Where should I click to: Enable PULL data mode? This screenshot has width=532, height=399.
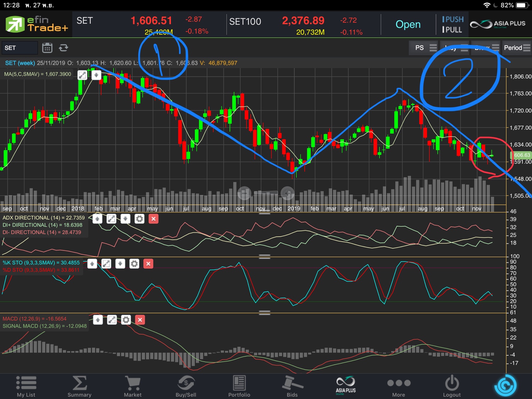click(452, 30)
